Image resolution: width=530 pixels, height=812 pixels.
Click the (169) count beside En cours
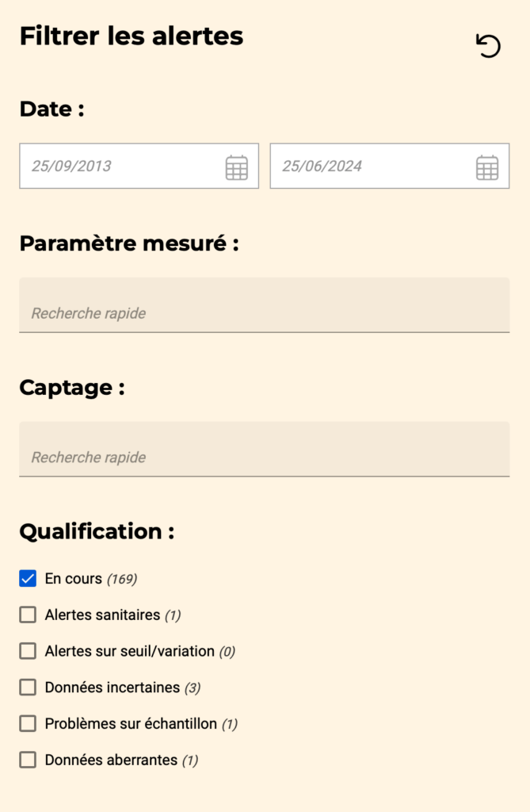pyautogui.click(x=122, y=579)
